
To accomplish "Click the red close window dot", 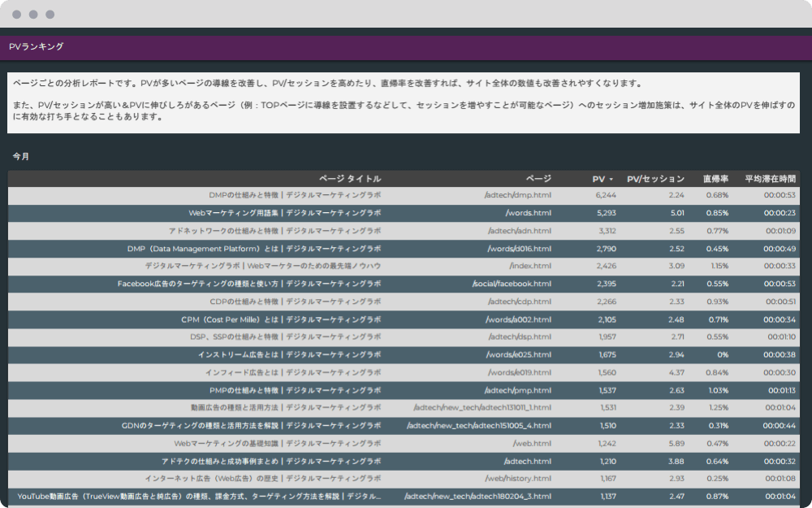I will [x=16, y=15].
